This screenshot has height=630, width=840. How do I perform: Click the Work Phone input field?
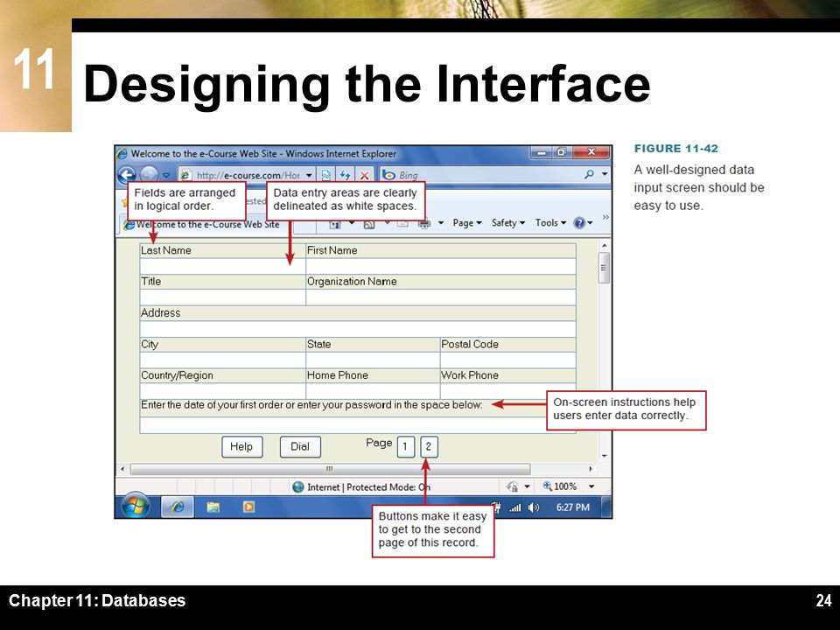pyautogui.click(x=507, y=390)
